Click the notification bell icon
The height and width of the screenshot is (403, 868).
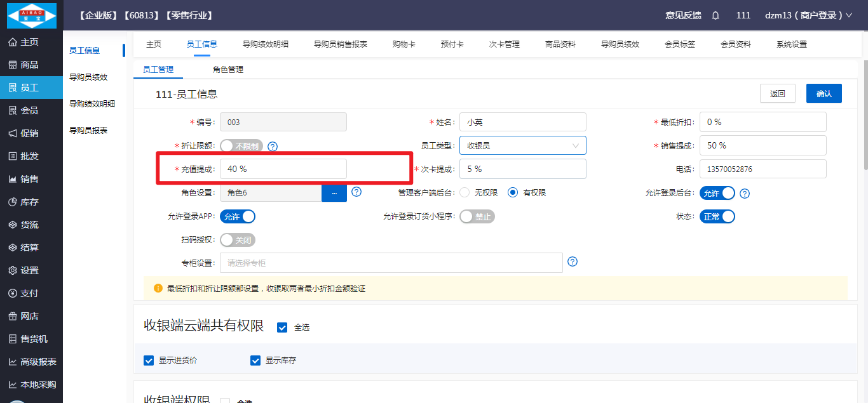pos(715,15)
